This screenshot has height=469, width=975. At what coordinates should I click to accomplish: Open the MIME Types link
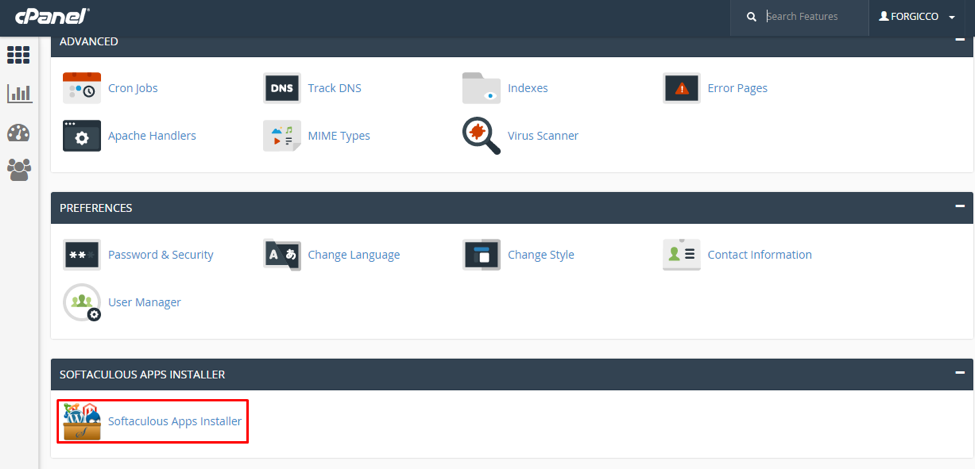339,135
